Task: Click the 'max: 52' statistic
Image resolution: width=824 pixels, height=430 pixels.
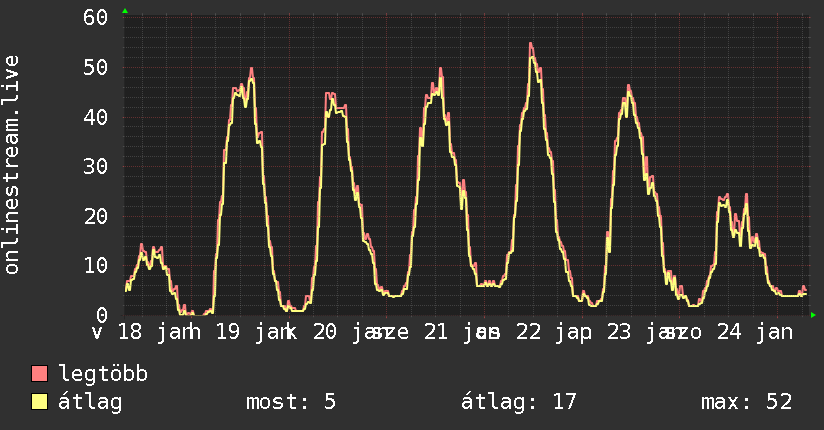Action: tap(746, 402)
